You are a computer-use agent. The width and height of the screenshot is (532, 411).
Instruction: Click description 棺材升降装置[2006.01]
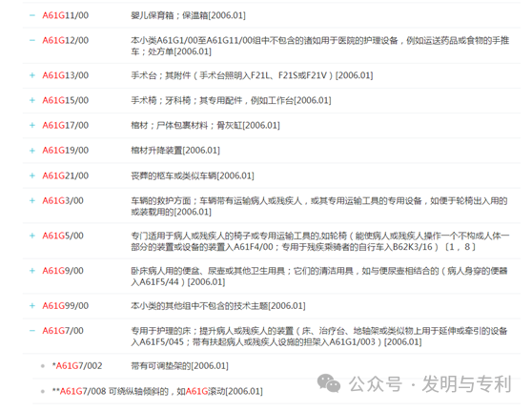coord(175,151)
